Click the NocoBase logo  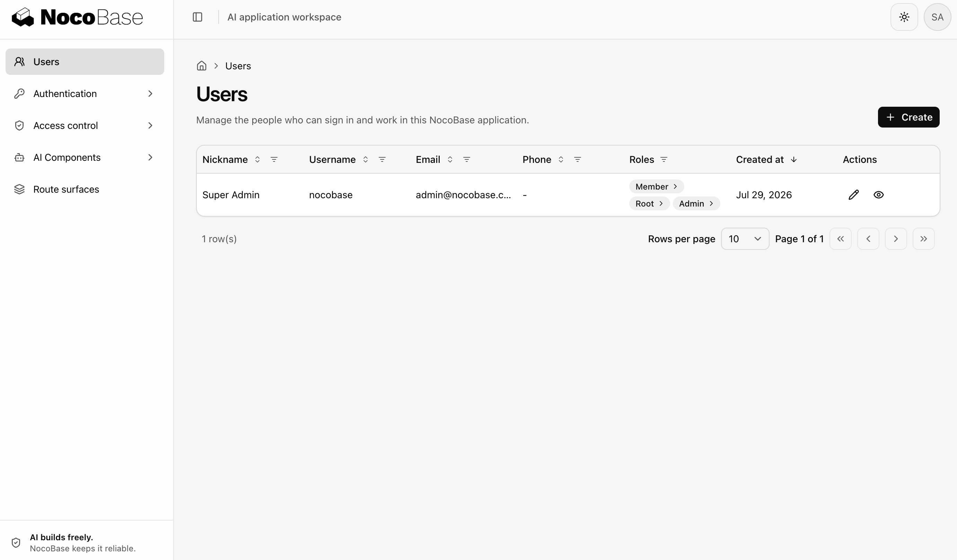click(x=78, y=17)
